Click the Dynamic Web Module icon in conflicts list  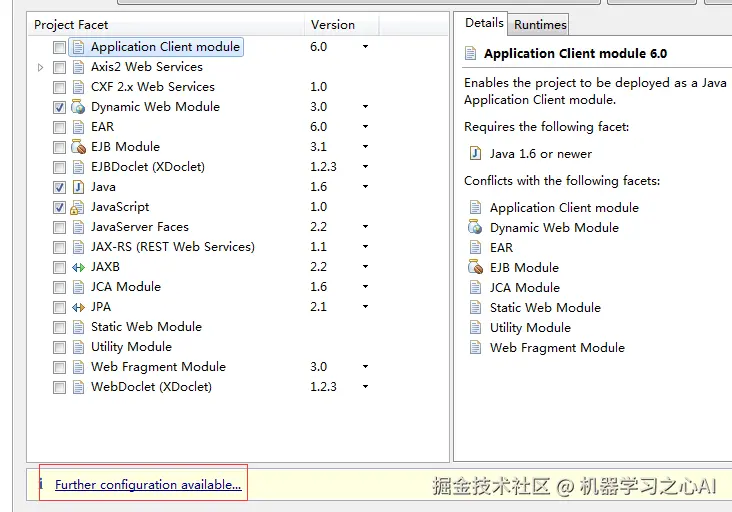(475, 227)
